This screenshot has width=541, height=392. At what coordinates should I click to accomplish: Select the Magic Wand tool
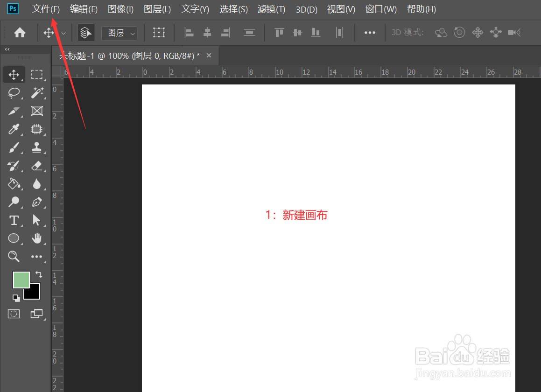37,93
